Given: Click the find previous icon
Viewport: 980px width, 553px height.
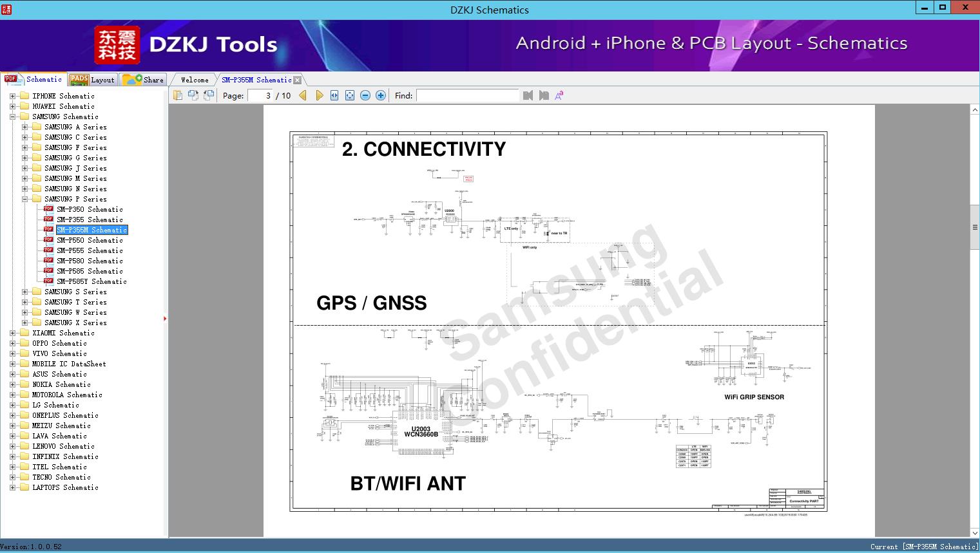Looking at the screenshot, I should 528,95.
